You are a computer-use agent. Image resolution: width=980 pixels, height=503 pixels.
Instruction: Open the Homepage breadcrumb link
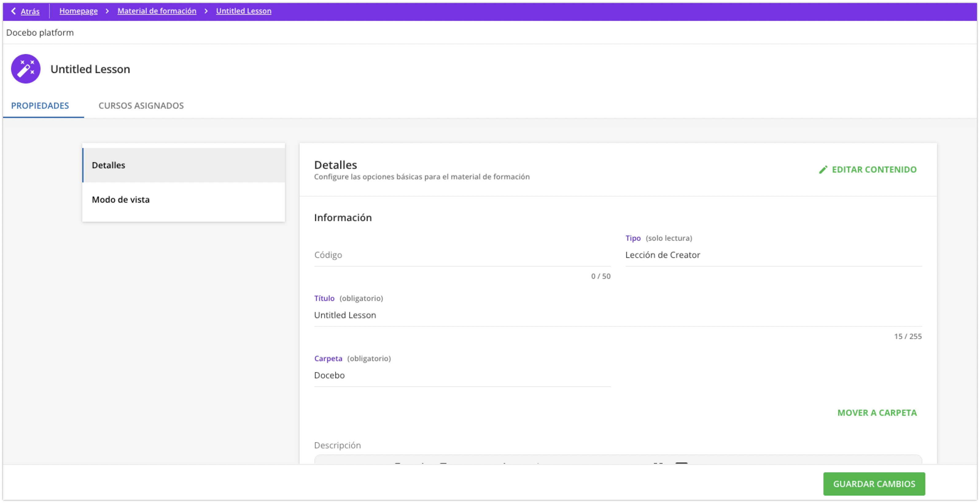(x=78, y=11)
